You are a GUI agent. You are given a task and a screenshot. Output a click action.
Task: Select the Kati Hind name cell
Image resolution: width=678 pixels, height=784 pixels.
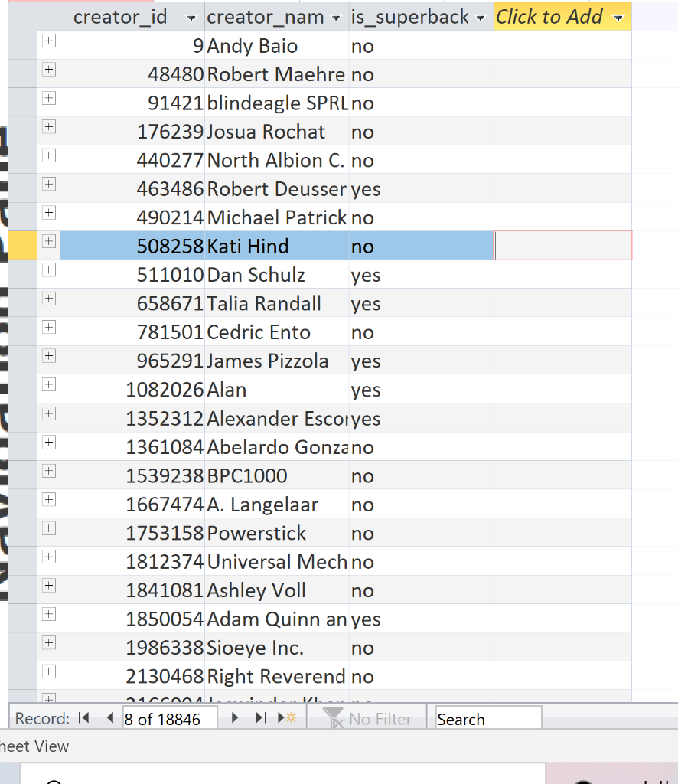(x=272, y=246)
